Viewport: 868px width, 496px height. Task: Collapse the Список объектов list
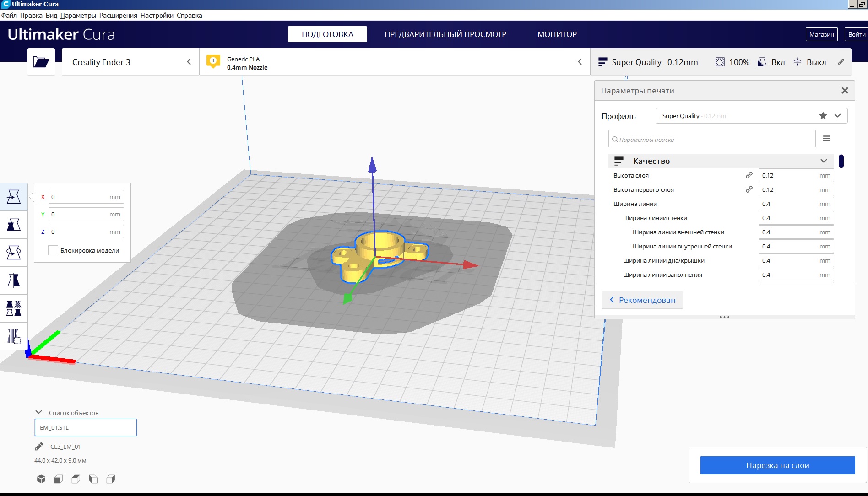pos(39,412)
